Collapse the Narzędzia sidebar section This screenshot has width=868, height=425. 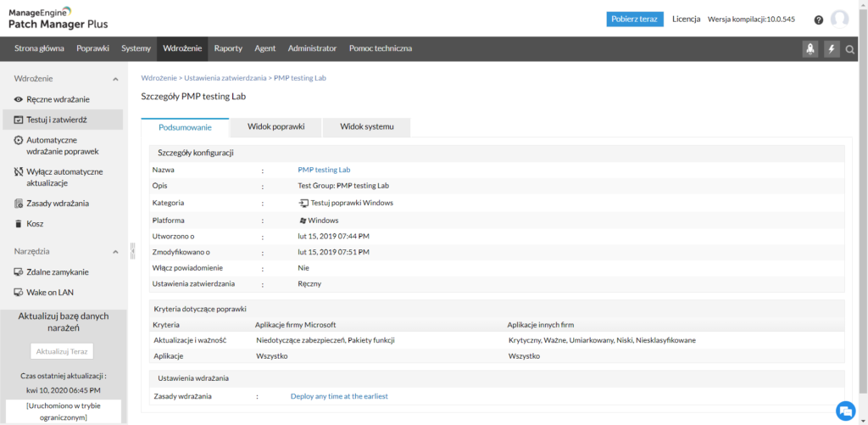coord(115,252)
